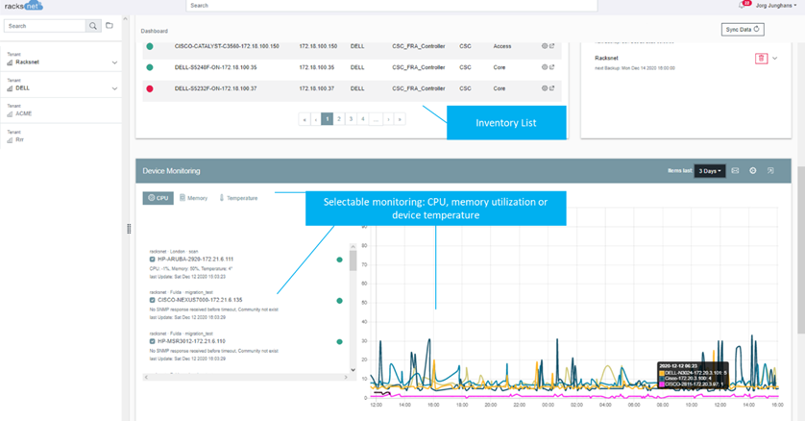This screenshot has width=806, height=422.
Task: Click the device list vertical scrollbar thumb
Action: pyautogui.click(x=353, y=260)
